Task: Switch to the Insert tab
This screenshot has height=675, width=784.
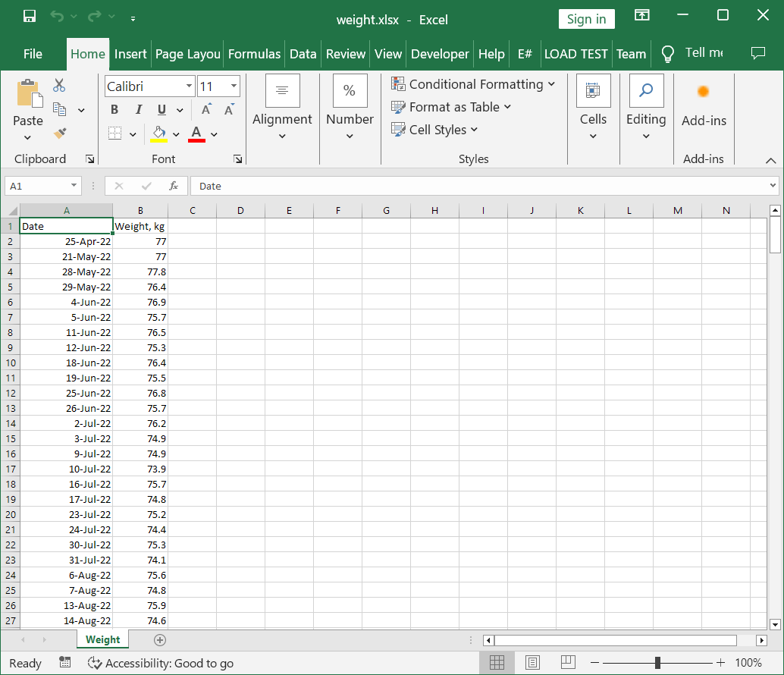Action: (x=130, y=54)
